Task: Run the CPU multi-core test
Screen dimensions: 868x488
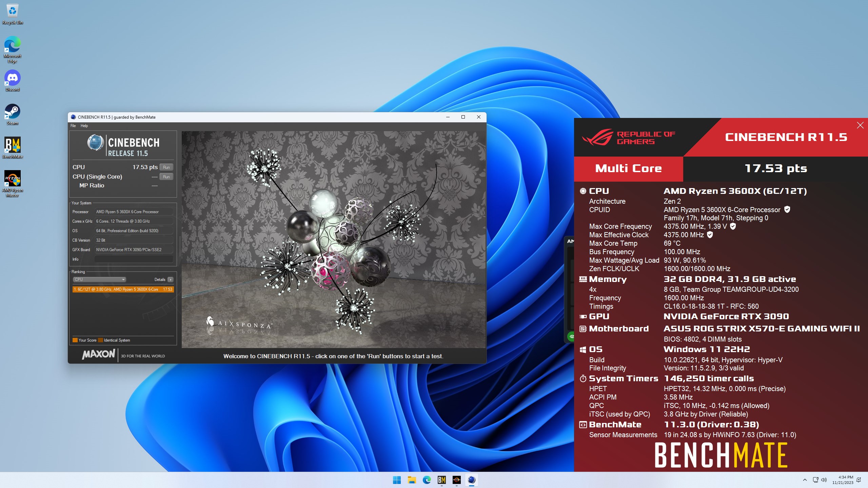Action: tap(166, 167)
